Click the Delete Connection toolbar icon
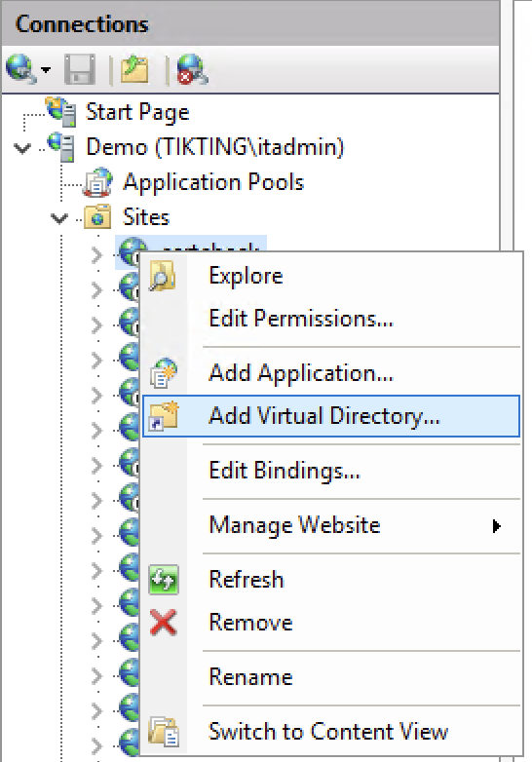Screen dimensions: 532x762 192,69
